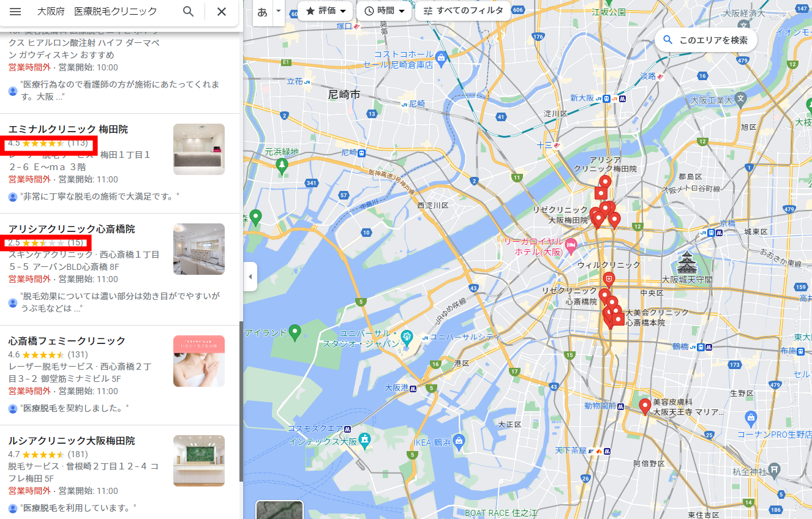Viewport: 812px width, 519px height.
Task: Click the 大阪城天守閣 castle icon
Action: pos(686,264)
